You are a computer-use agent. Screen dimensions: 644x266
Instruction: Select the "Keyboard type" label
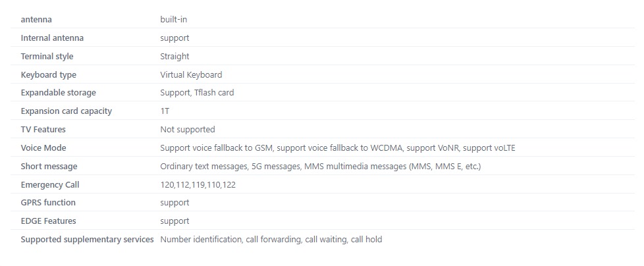coord(48,75)
